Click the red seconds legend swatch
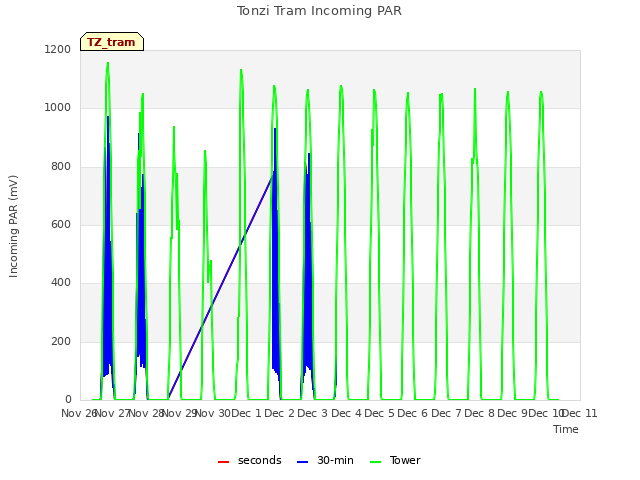The width and height of the screenshot is (640, 480). pyautogui.click(x=223, y=462)
